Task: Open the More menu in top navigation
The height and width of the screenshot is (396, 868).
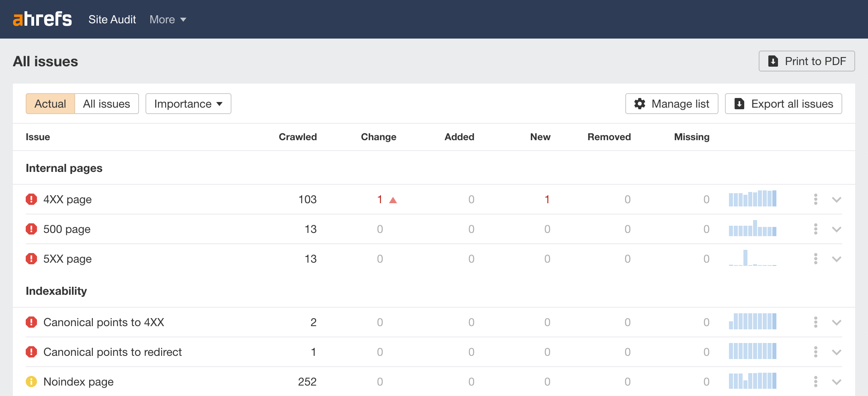Action: 168,19
